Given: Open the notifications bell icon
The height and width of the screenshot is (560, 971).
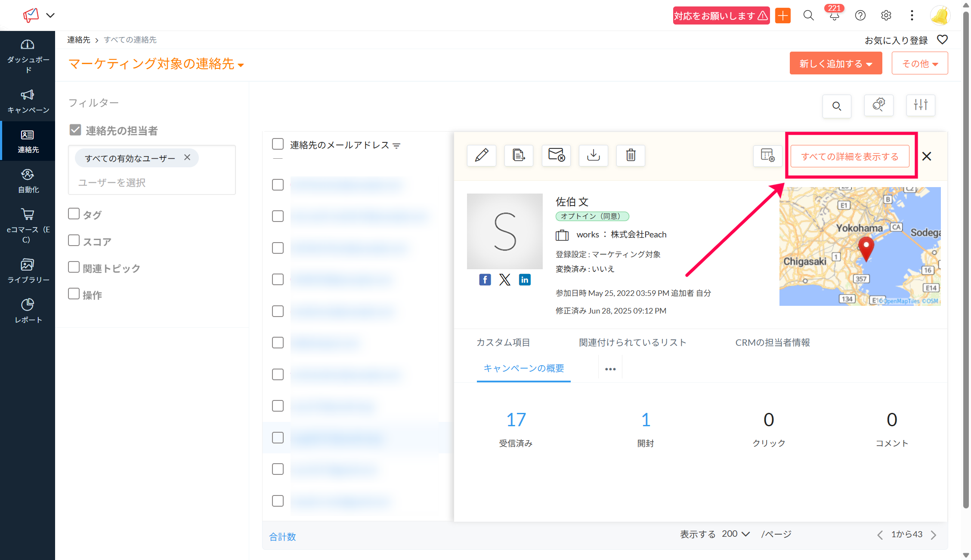Looking at the screenshot, I should tap(834, 16).
